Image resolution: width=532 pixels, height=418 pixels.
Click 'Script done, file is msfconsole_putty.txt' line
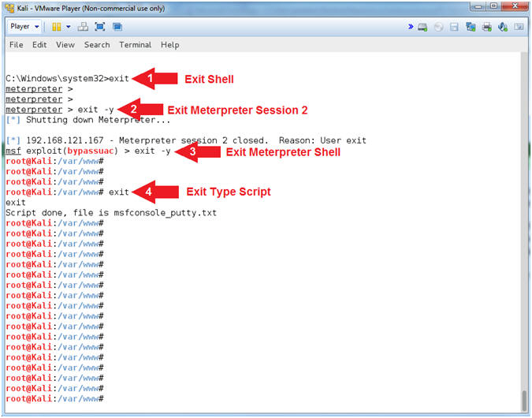pos(111,213)
